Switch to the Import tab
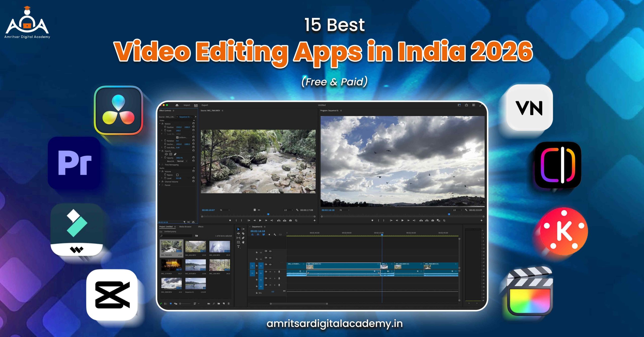This screenshot has width=644, height=337. pos(187,105)
